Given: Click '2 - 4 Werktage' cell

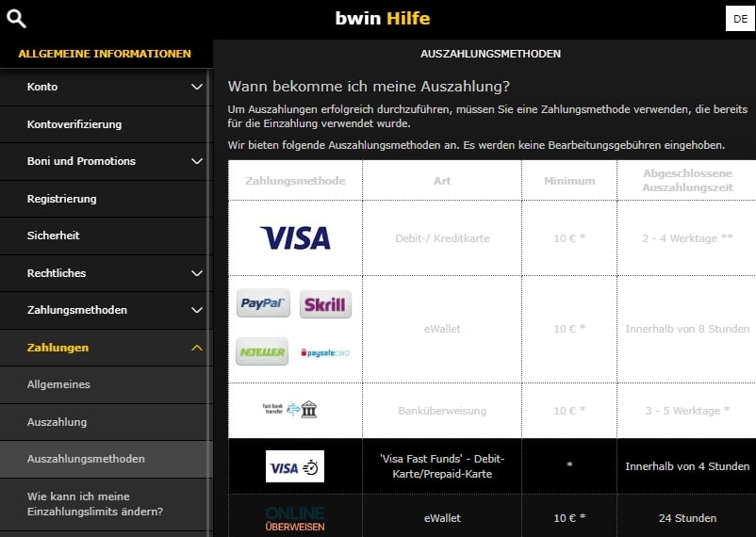Looking at the screenshot, I should click(687, 238).
